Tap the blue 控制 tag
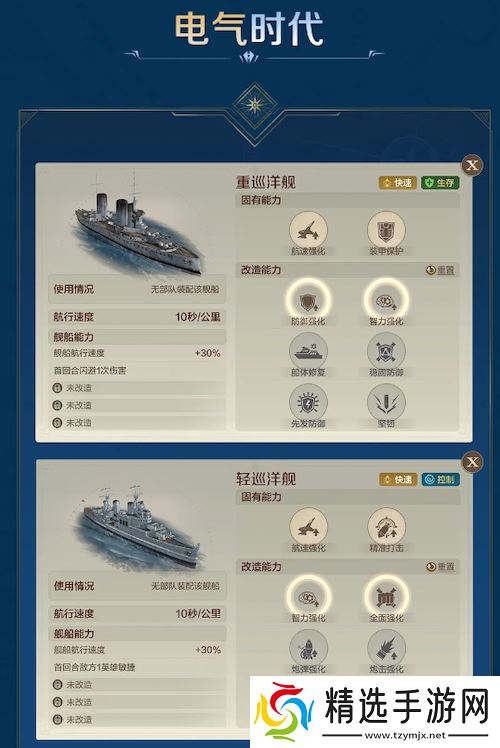This screenshot has width=500, height=748. coord(440,479)
